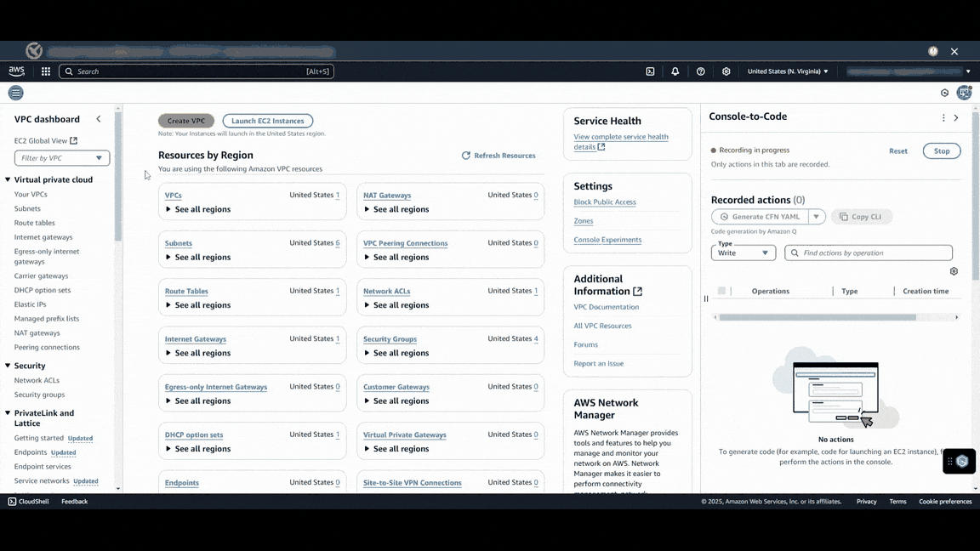Image resolution: width=980 pixels, height=551 pixels.
Task: Click the Stop recording button
Action: click(x=941, y=151)
